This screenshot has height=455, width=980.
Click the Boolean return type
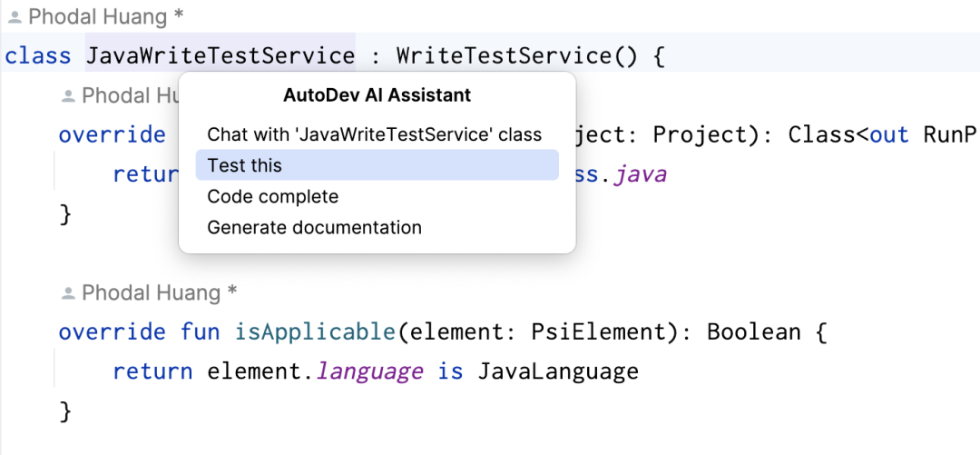pyautogui.click(x=754, y=331)
